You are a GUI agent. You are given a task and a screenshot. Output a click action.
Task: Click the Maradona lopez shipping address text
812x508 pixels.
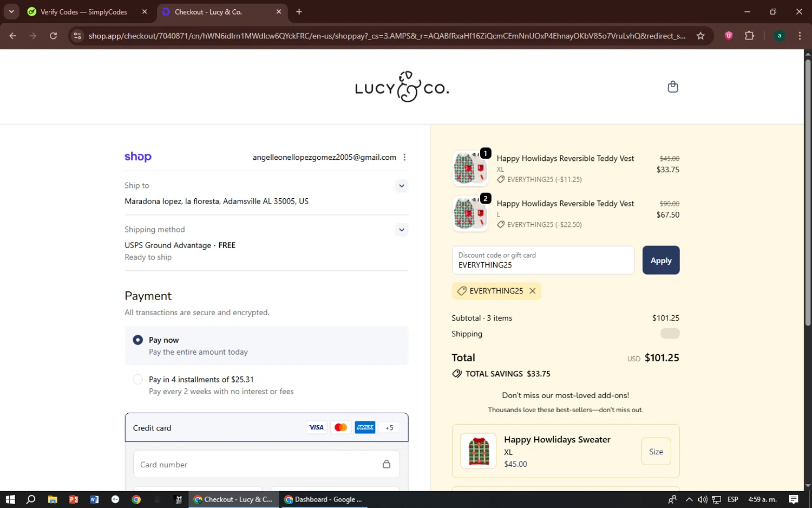[x=217, y=201]
